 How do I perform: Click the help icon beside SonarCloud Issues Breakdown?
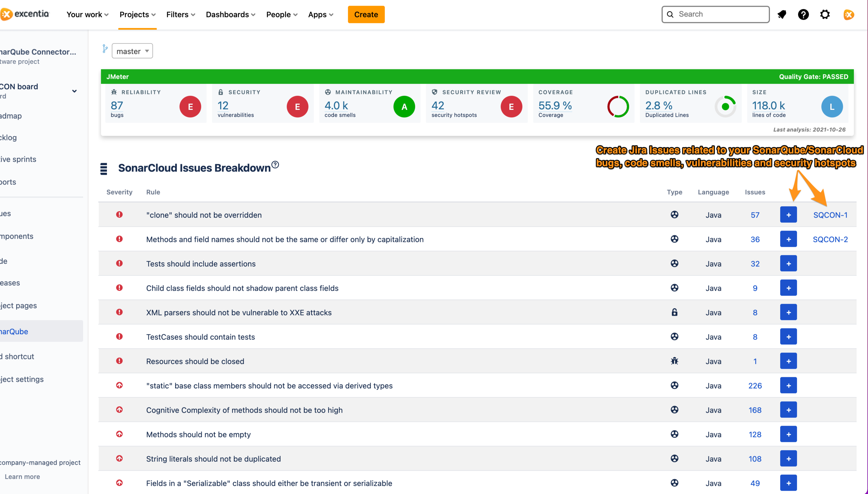click(x=275, y=165)
